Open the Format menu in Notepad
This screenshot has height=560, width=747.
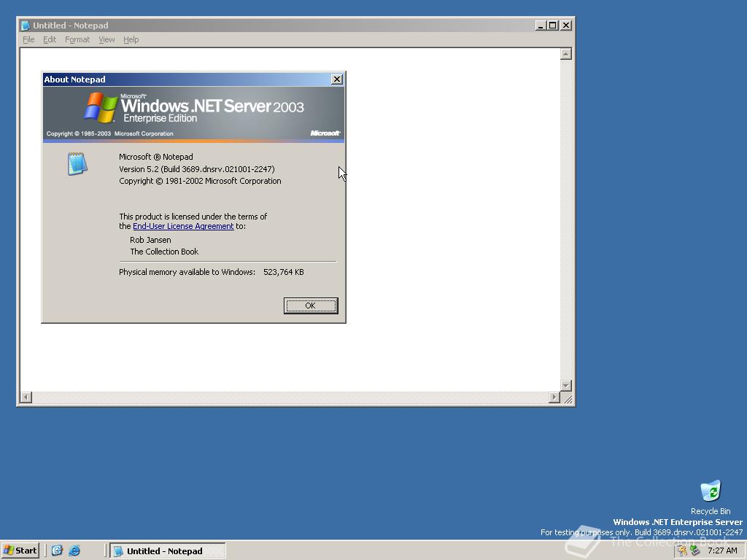click(77, 39)
